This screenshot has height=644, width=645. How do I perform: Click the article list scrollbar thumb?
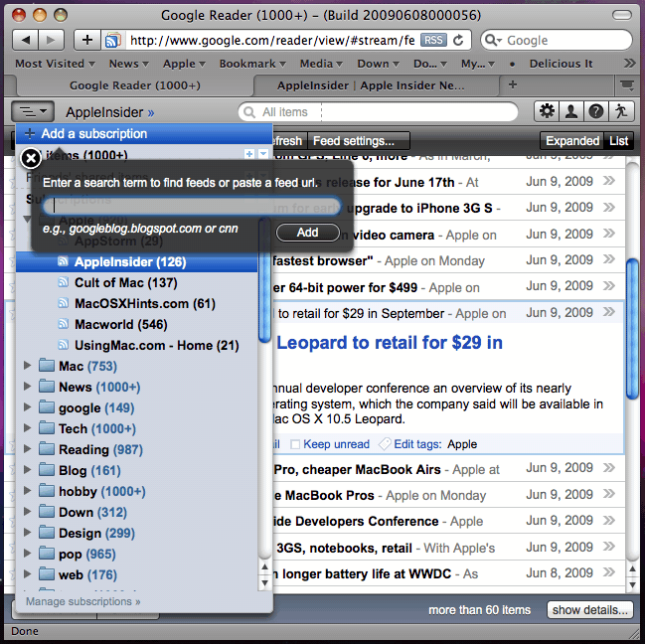[x=632, y=329]
